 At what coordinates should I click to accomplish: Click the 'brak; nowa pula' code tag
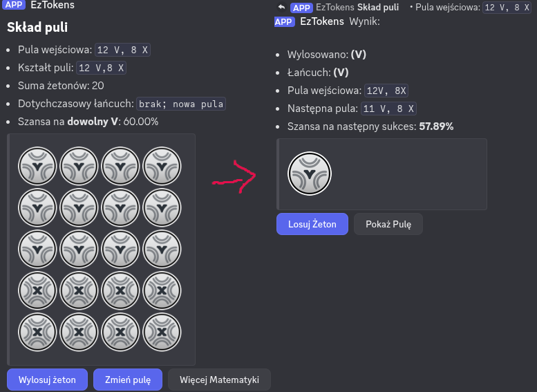[181, 104]
